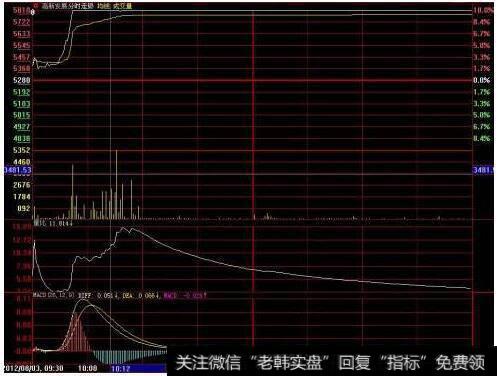The width and height of the screenshot is (497, 376).
Task: Click the volume axis label 1784
Action: click(x=21, y=196)
